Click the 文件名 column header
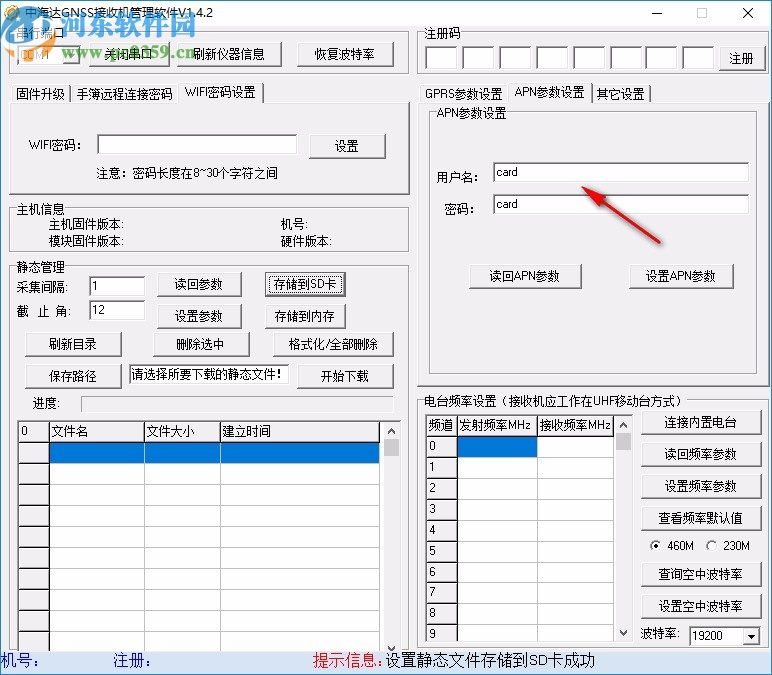Image resolution: width=772 pixels, height=675 pixels. point(97,431)
